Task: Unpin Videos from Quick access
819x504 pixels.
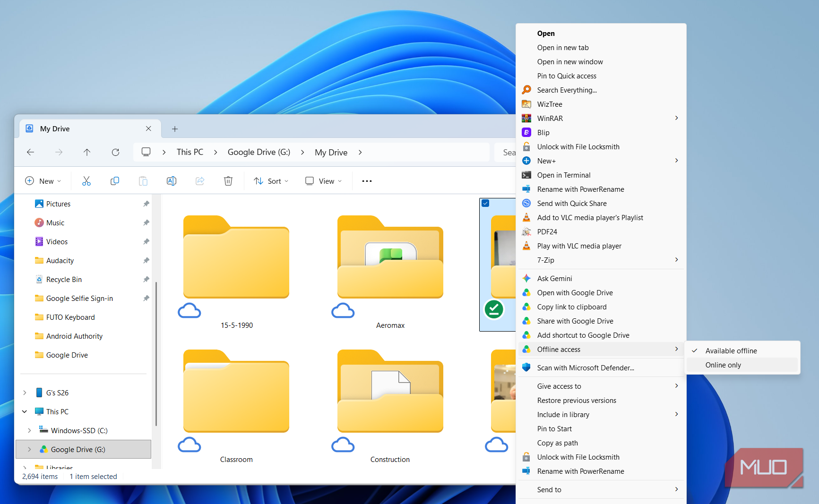Action: click(146, 241)
